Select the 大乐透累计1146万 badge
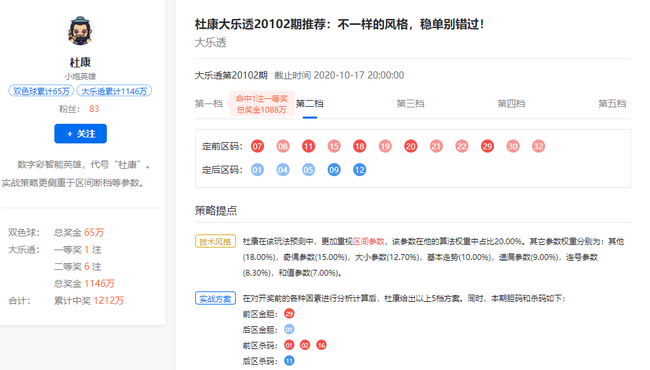This screenshot has height=370, width=650. tap(114, 91)
